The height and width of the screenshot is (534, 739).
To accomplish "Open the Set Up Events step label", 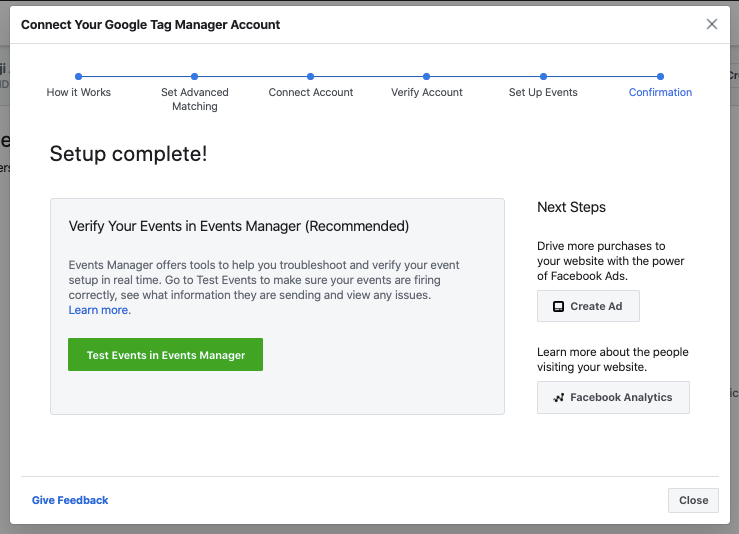I will [543, 92].
